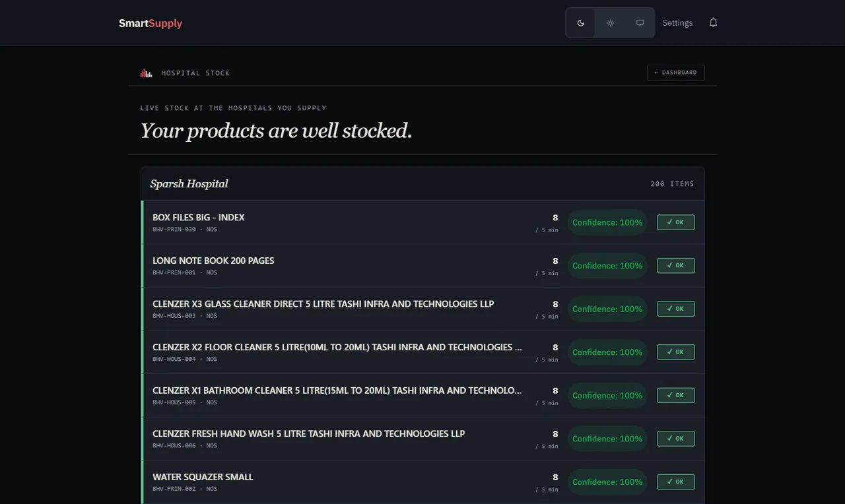Select BOX FILES BIG - INDEX item name
The height and width of the screenshot is (504, 845).
click(x=199, y=217)
